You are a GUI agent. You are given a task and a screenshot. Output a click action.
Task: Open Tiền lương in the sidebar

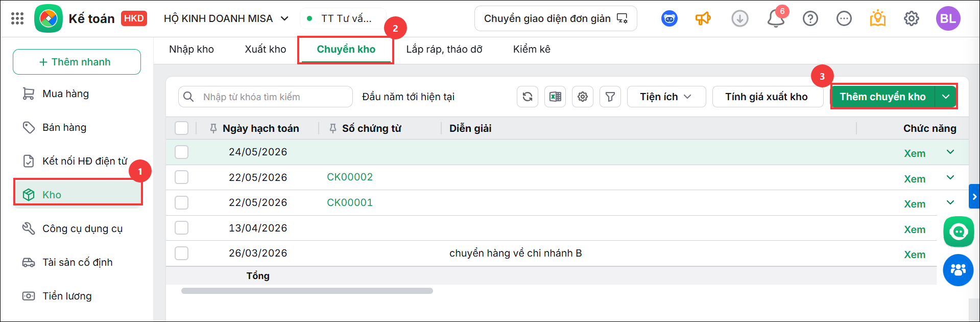(x=67, y=296)
